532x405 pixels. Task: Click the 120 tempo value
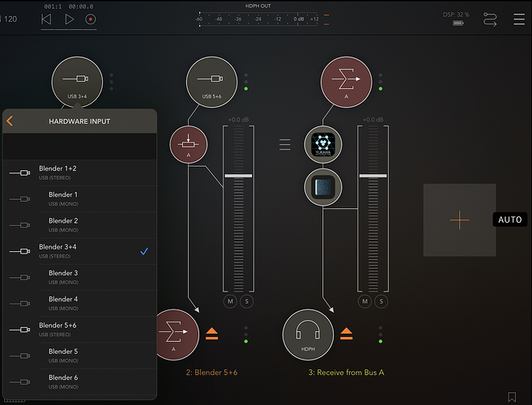click(11, 19)
